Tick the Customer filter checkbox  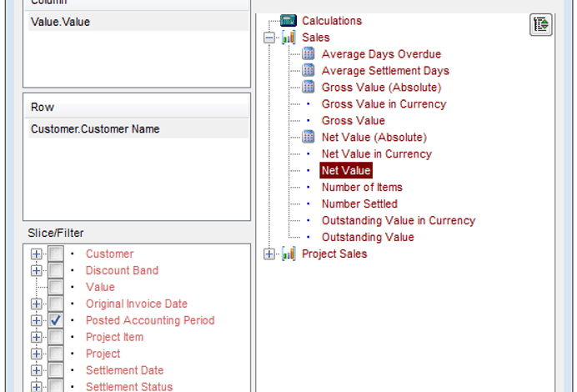[56, 254]
